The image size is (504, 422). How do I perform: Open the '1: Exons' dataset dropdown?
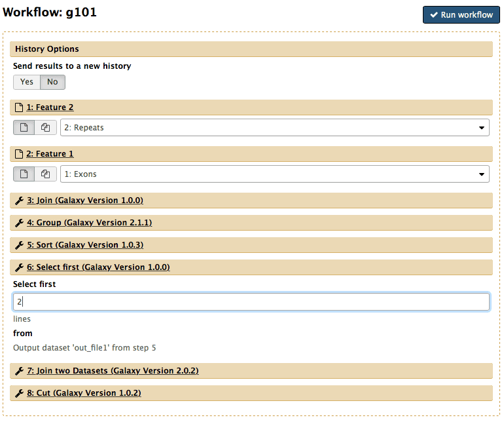[274, 174]
